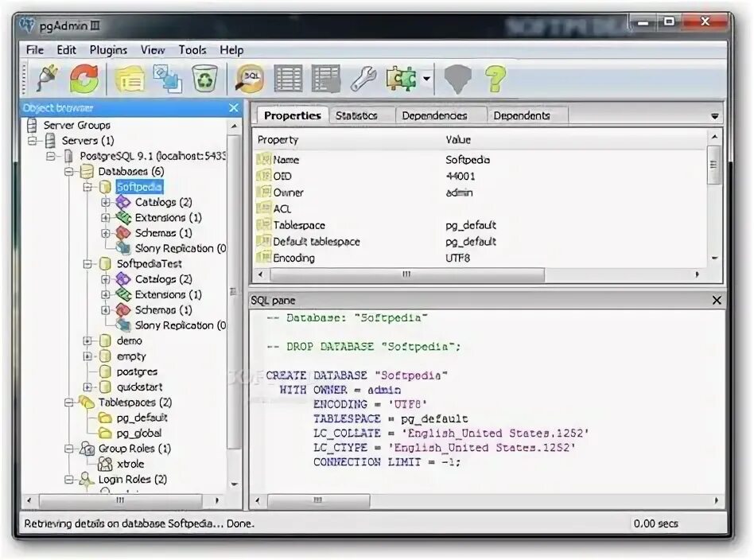Expand the quickstart database node
The image size is (754, 560).
87,387
